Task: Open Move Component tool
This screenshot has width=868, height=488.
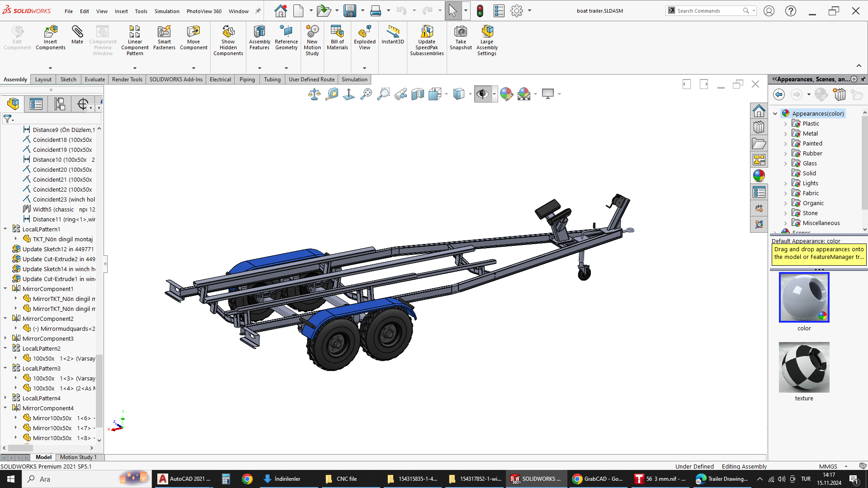Action: point(193,32)
